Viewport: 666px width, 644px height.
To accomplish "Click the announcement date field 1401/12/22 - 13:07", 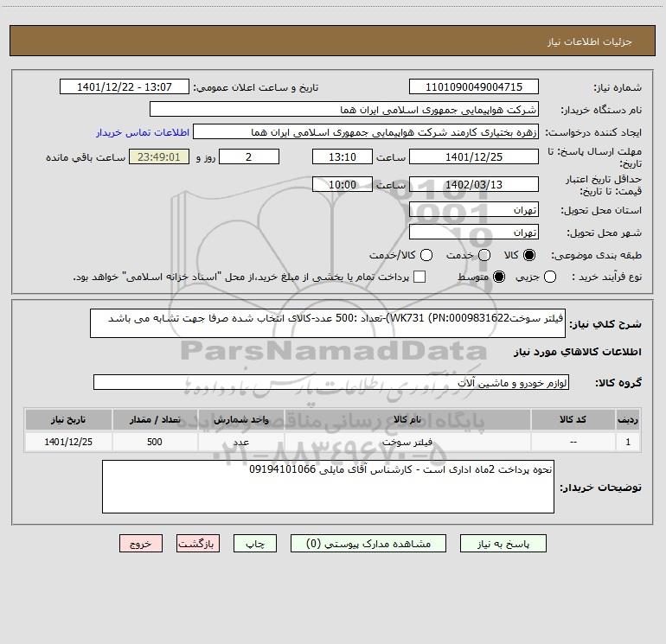I will click(125, 87).
